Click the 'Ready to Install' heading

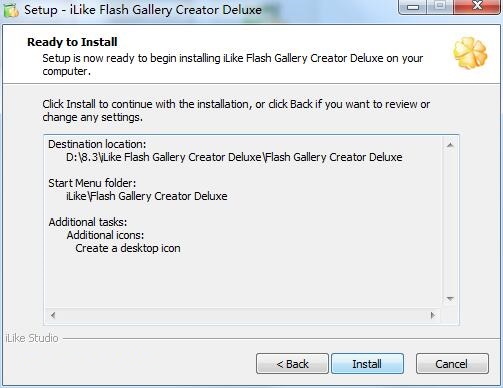[x=72, y=42]
